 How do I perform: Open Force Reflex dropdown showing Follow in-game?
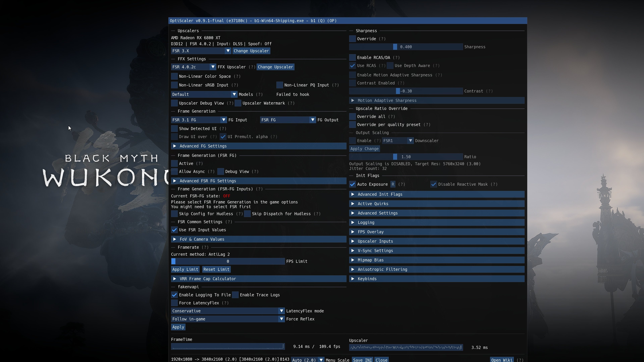(228, 319)
